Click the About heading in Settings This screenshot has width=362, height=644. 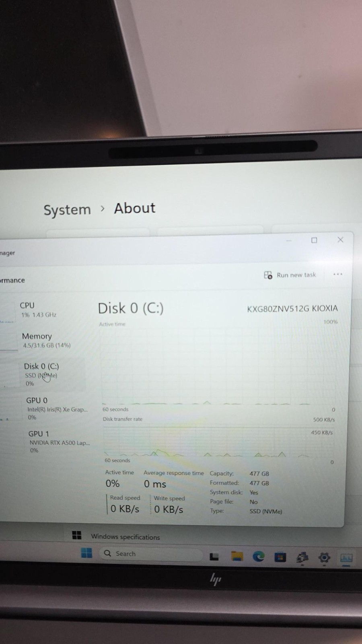pos(135,208)
